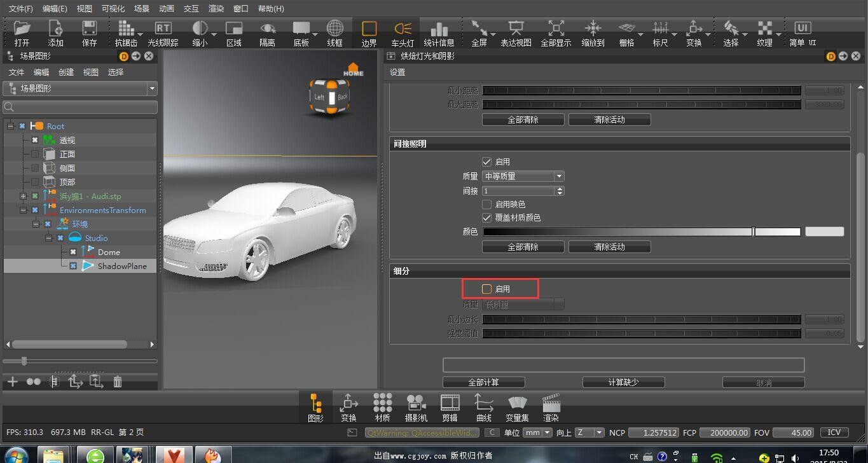Open the 文件(F) menu
Image resolution: width=868 pixels, height=463 pixels.
[21, 9]
